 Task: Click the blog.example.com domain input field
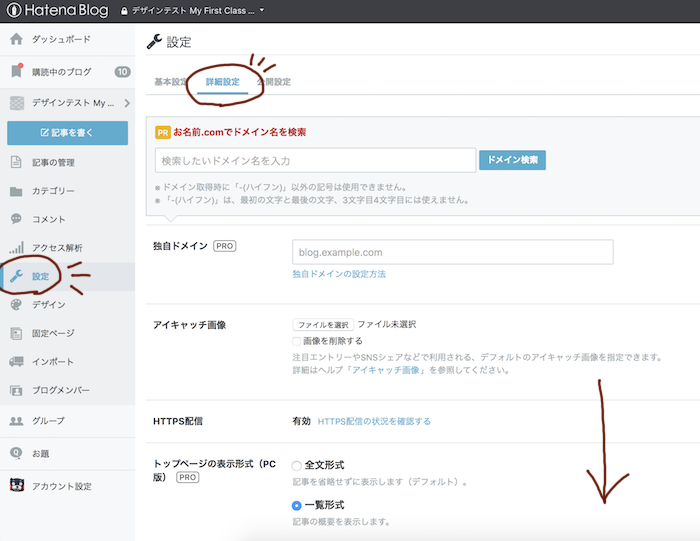tap(453, 252)
